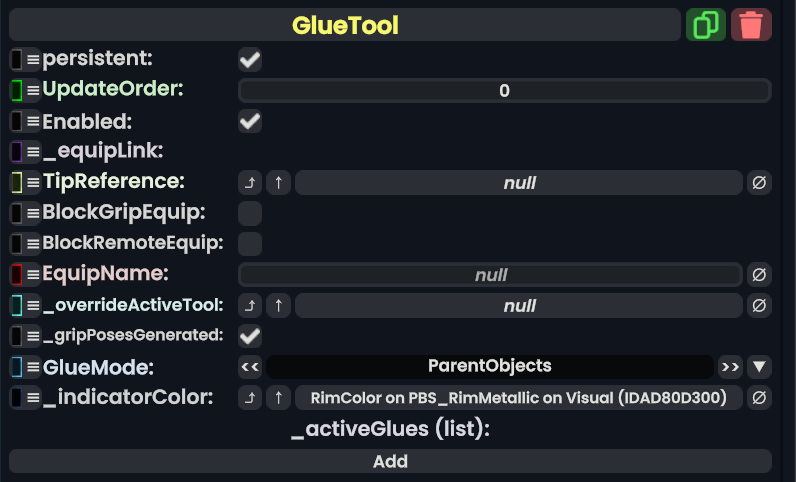
Task: Click the GlueTool component header
Action: 345,25
